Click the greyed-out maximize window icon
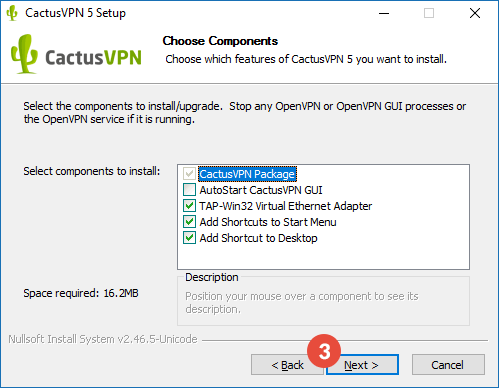The image size is (499, 388). (429, 13)
